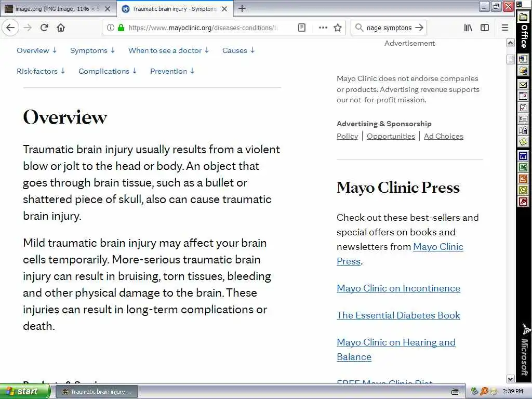Open site information icon in address bar
This screenshot has width=532, height=399.
pos(110,28)
